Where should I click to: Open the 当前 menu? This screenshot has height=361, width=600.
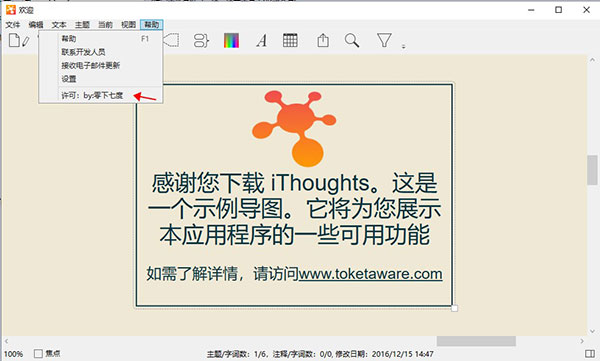point(105,25)
